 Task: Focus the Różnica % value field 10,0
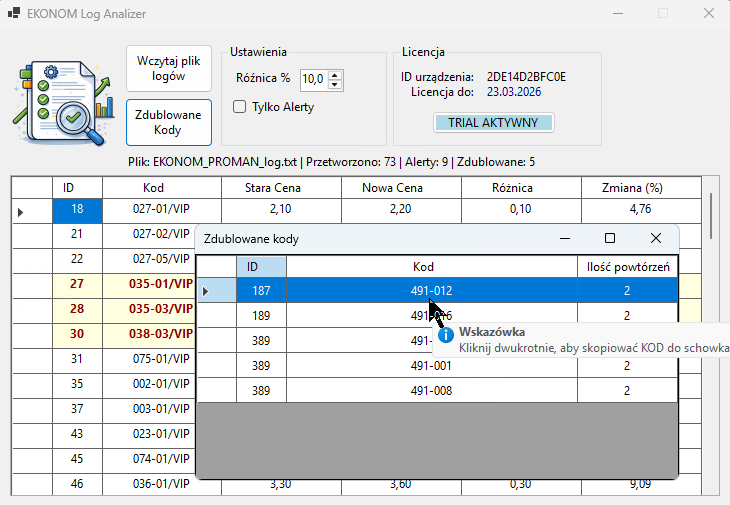(x=314, y=80)
